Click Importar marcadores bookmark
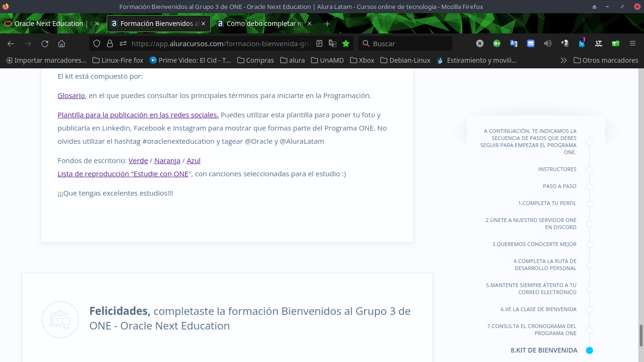Screen dimensions: 644x362 tap(46, 60)
